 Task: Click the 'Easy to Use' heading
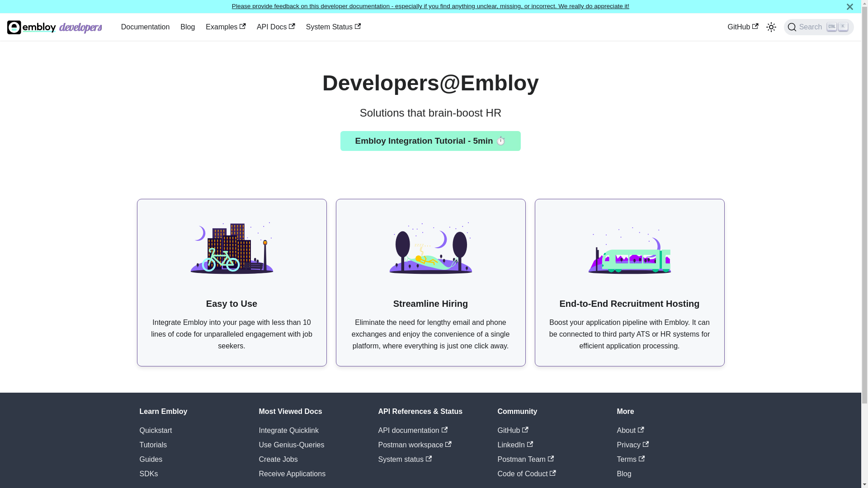(231, 304)
